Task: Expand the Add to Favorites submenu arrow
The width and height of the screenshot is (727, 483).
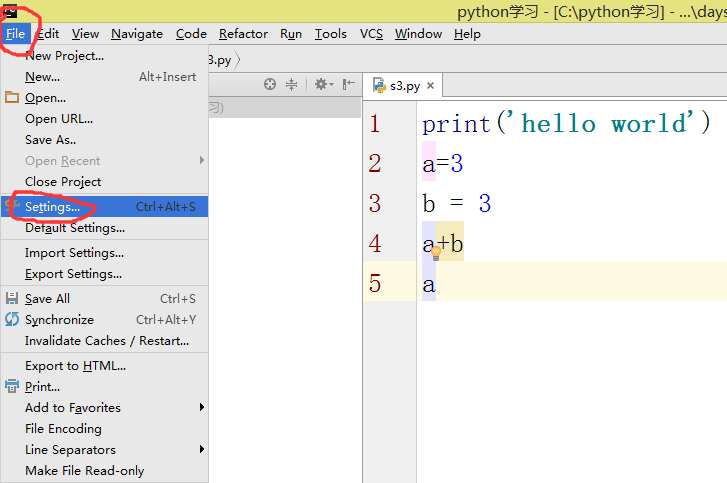Action: click(202, 407)
